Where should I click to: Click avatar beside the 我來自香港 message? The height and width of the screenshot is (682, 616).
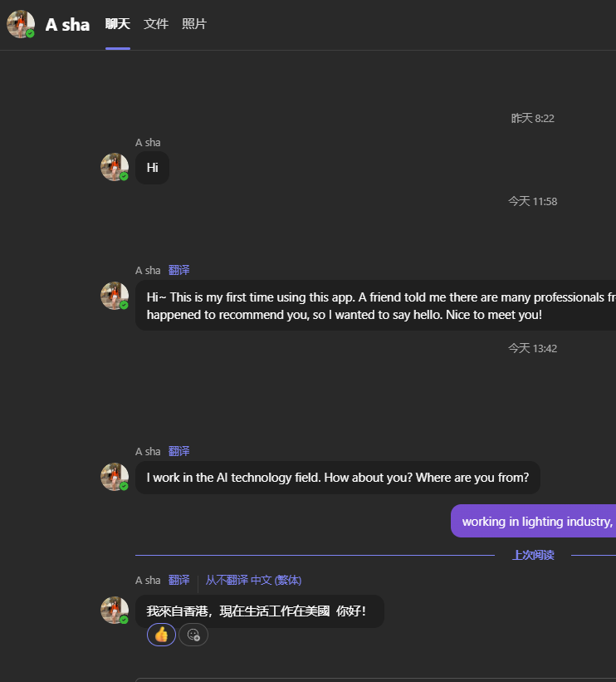click(114, 610)
